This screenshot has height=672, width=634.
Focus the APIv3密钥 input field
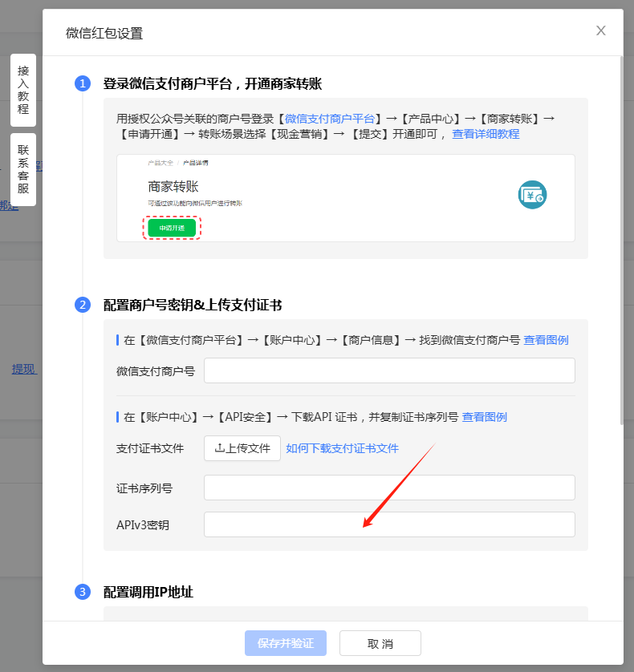point(389,524)
